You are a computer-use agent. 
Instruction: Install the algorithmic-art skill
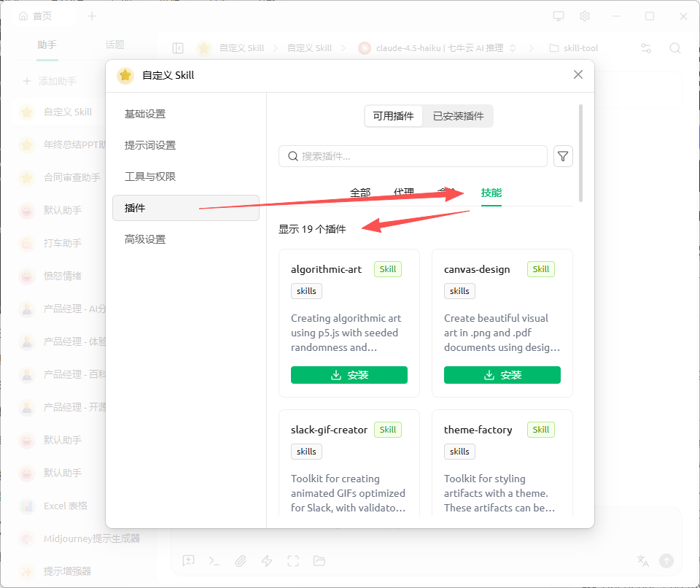click(x=349, y=375)
